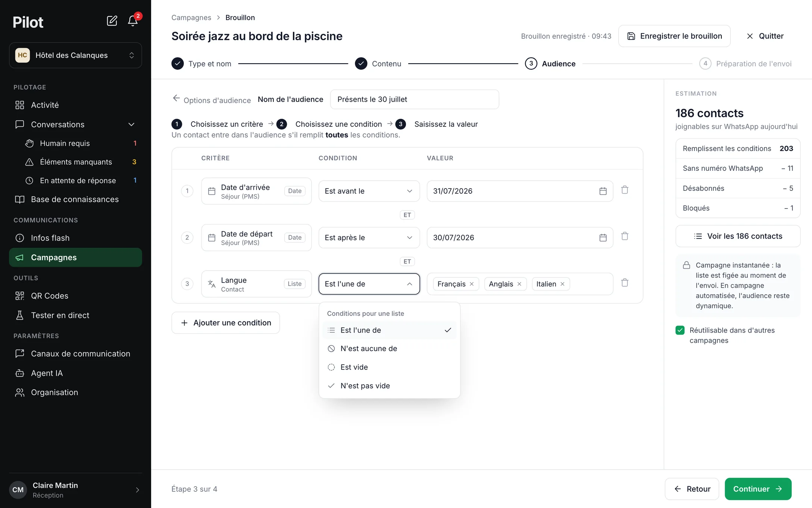Remove the Anglais language tag
Screen dimensions: 812x508
click(x=519, y=284)
